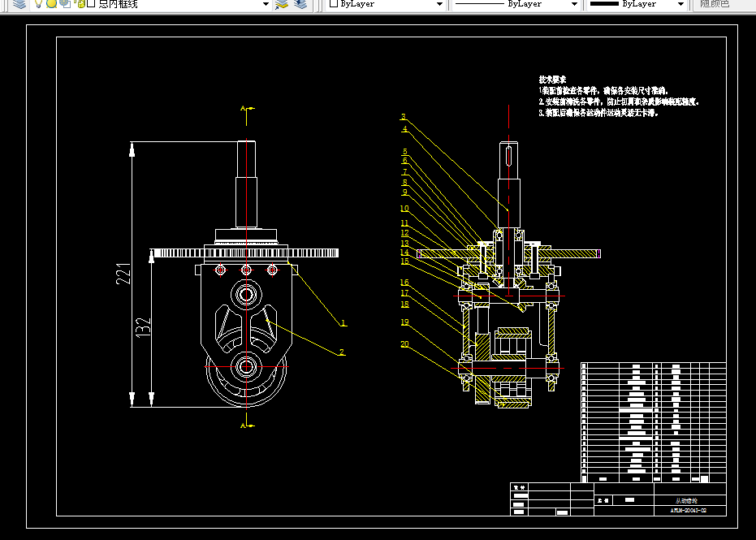Toggle freeze in current viewport icon
The image size is (756, 540).
[x=66, y=4]
